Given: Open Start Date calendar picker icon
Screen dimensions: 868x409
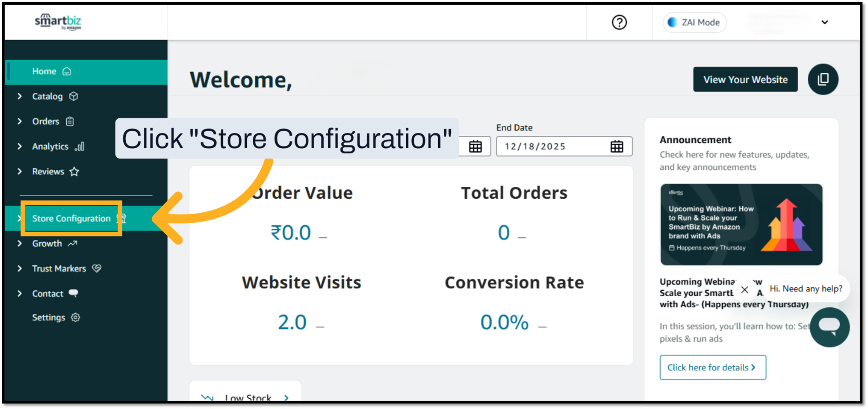Looking at the screenshot, I should 475,147.
